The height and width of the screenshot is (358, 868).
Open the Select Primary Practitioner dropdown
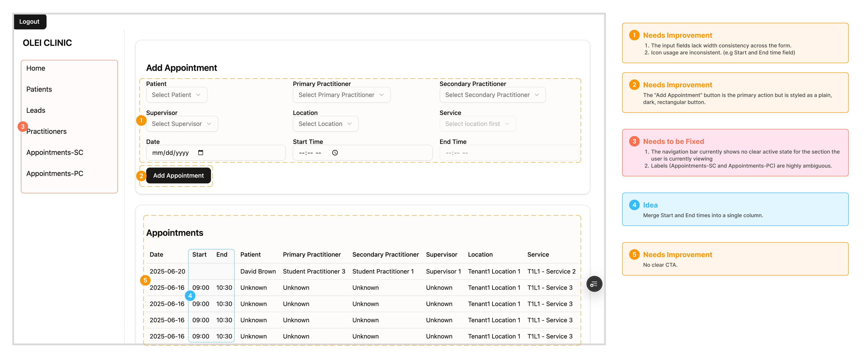(341, 95)
